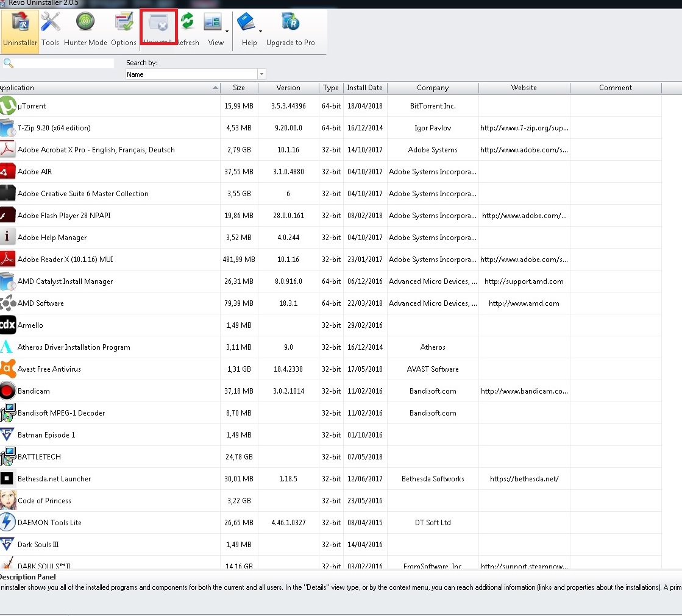Click 'Bethesda Softworks' company cell
The image size is (682, 616).
click(433, 479)
